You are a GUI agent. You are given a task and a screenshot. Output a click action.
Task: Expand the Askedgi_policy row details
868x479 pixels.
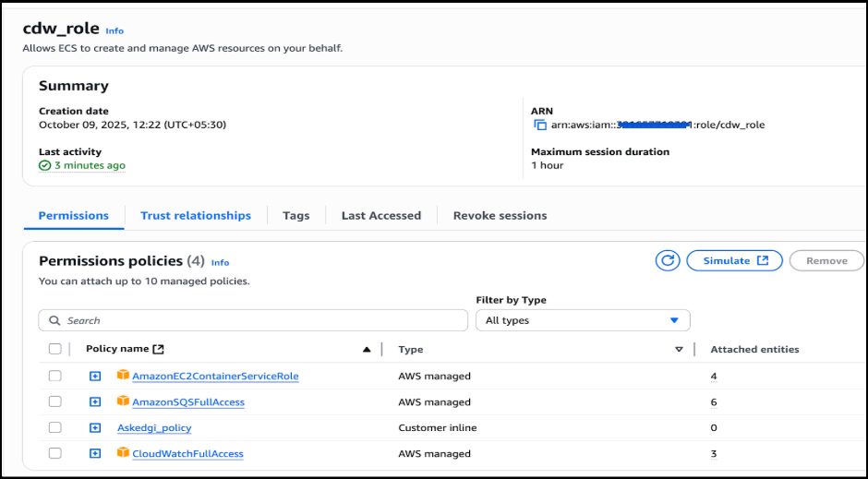pyautogui.click(x=95, y=428)
